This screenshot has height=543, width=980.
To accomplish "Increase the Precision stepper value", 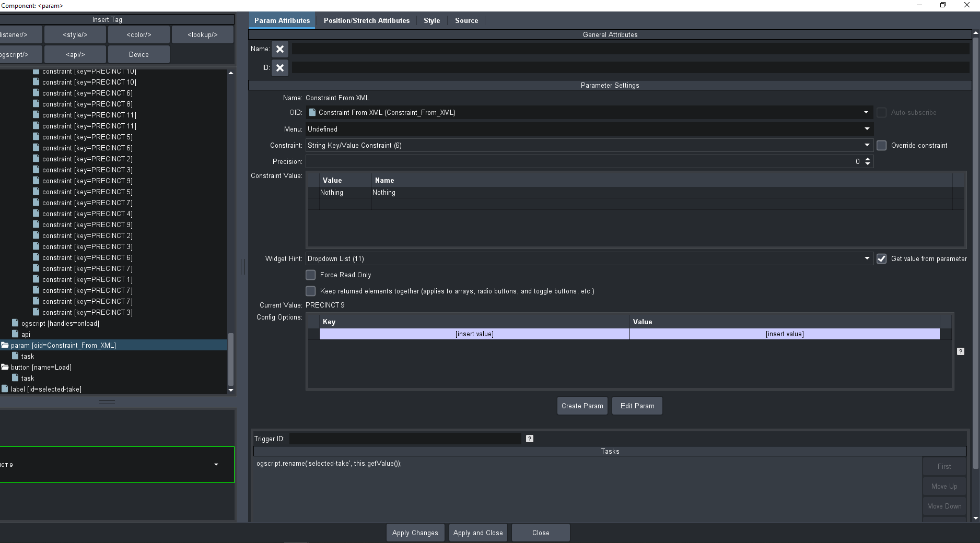I will [x=868, y=159].
